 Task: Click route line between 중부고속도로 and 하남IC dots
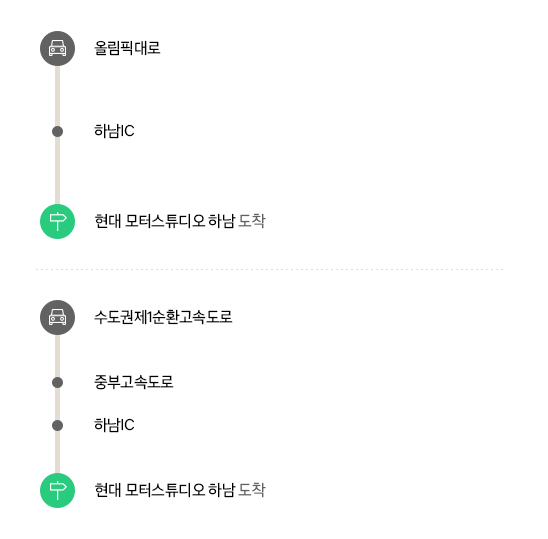pyautogui.click(x=57, y=404)
